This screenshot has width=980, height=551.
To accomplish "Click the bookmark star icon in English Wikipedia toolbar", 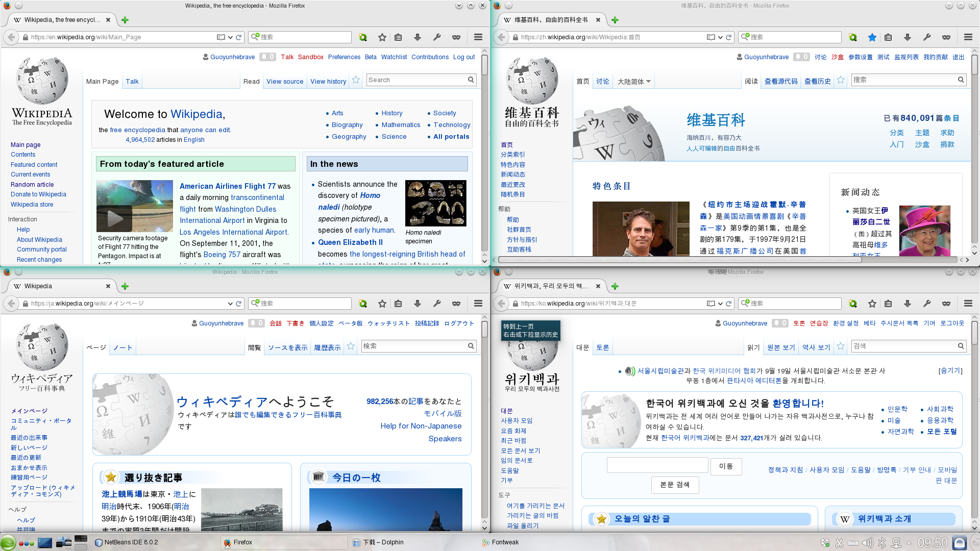I will coord(381,37).
